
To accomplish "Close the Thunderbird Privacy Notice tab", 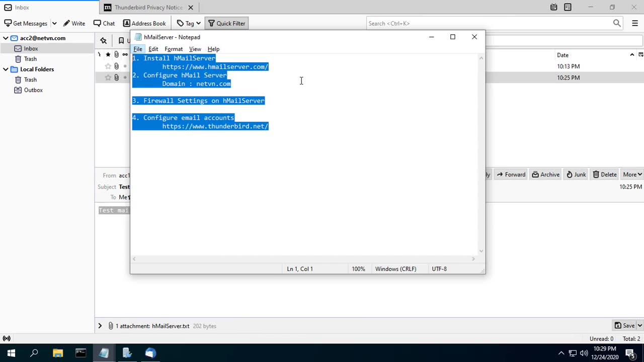I will 191,8.
